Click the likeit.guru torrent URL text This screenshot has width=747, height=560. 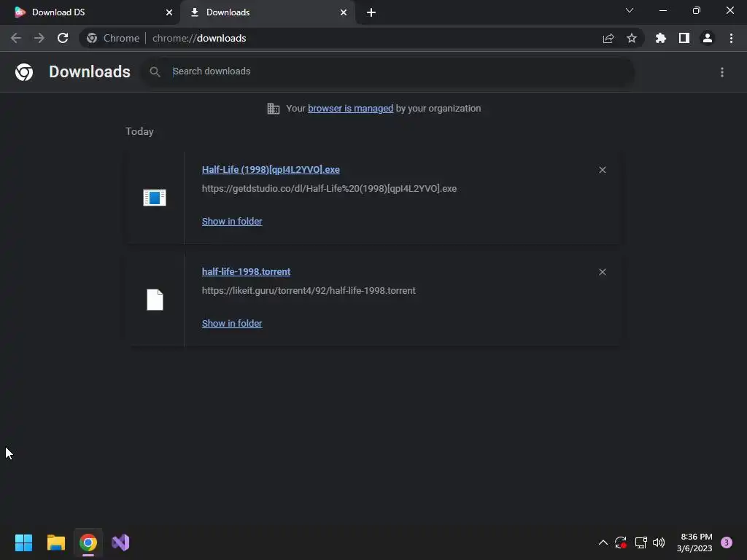tap(309, 290)
